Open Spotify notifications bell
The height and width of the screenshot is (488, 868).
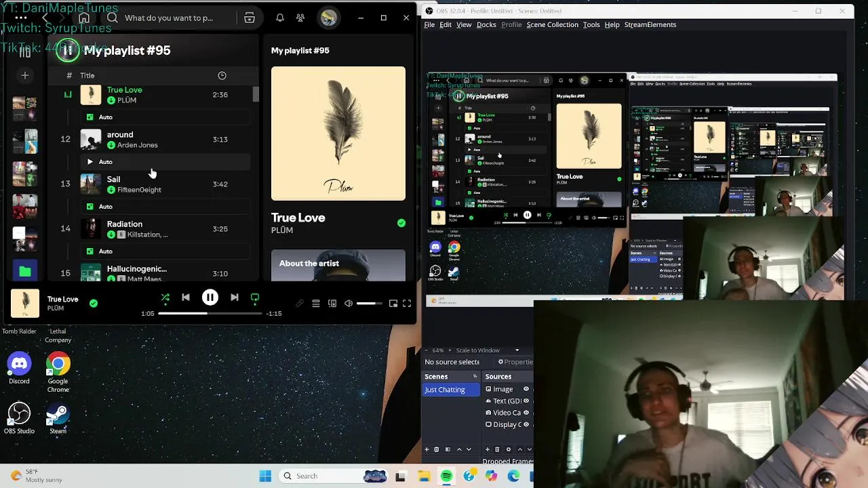tap(279, 18)
